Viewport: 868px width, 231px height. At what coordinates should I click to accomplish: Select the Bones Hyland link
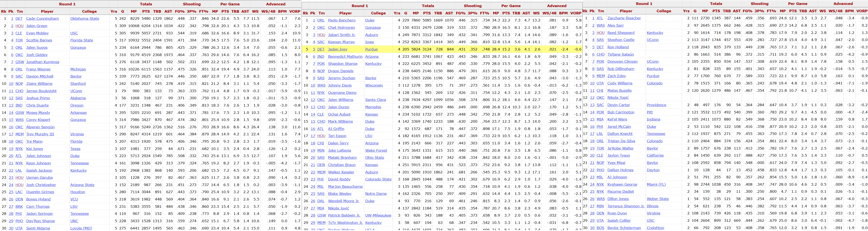(38, 199)
